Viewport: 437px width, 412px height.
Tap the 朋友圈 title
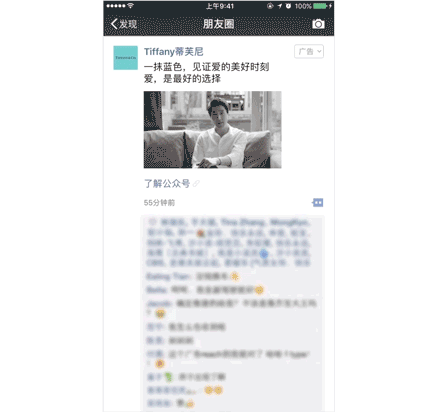(219, 24)
